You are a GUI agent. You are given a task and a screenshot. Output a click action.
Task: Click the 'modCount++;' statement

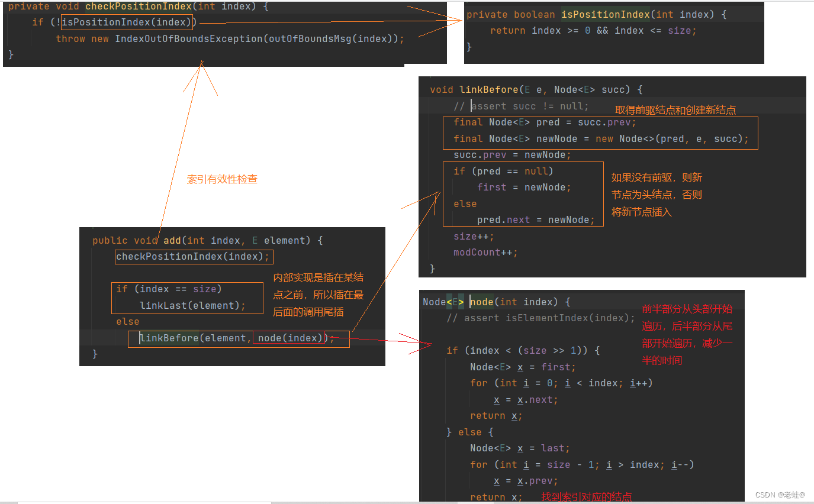click(485, 253)
